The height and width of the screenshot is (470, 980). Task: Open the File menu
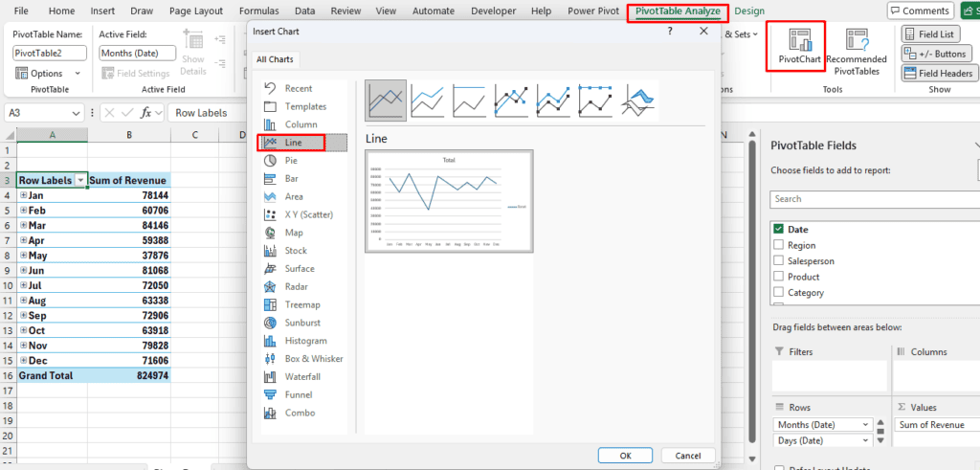(21, 11)
